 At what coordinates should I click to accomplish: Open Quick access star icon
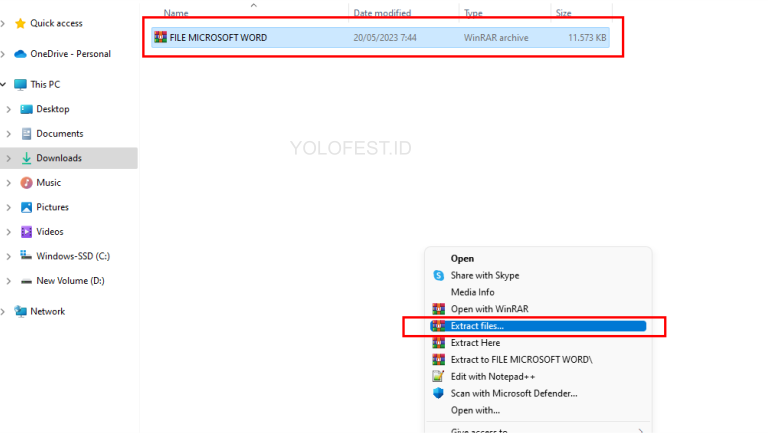point(20,24)
